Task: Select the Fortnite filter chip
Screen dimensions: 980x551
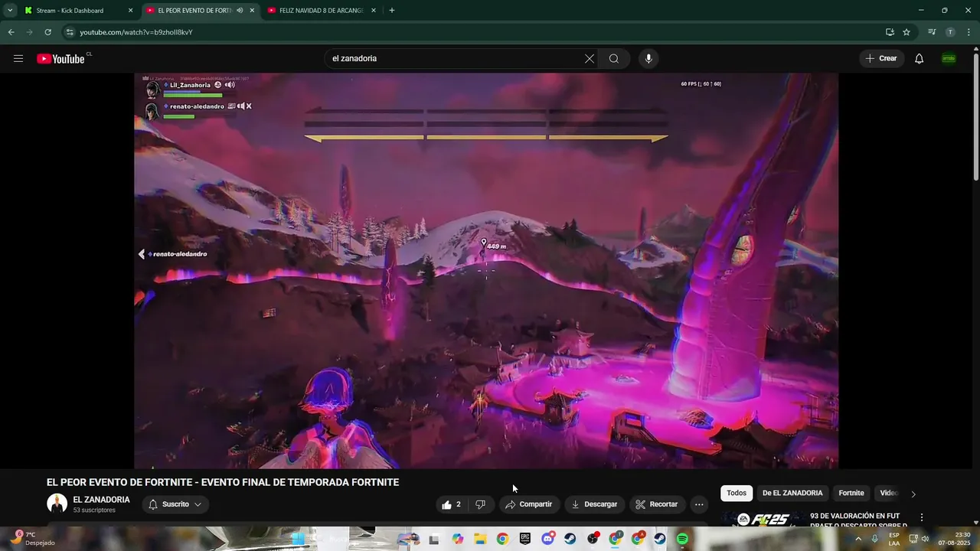Action: tap(851, 494)
